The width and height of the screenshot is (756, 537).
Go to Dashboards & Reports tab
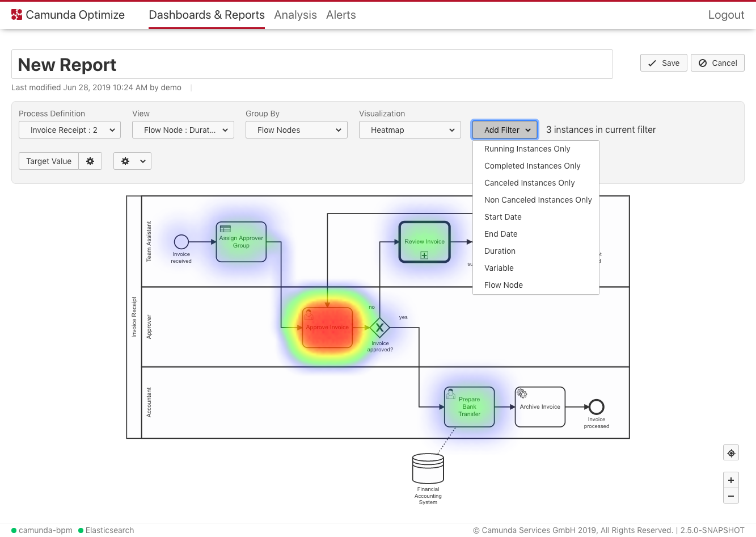tap(206, 15)
